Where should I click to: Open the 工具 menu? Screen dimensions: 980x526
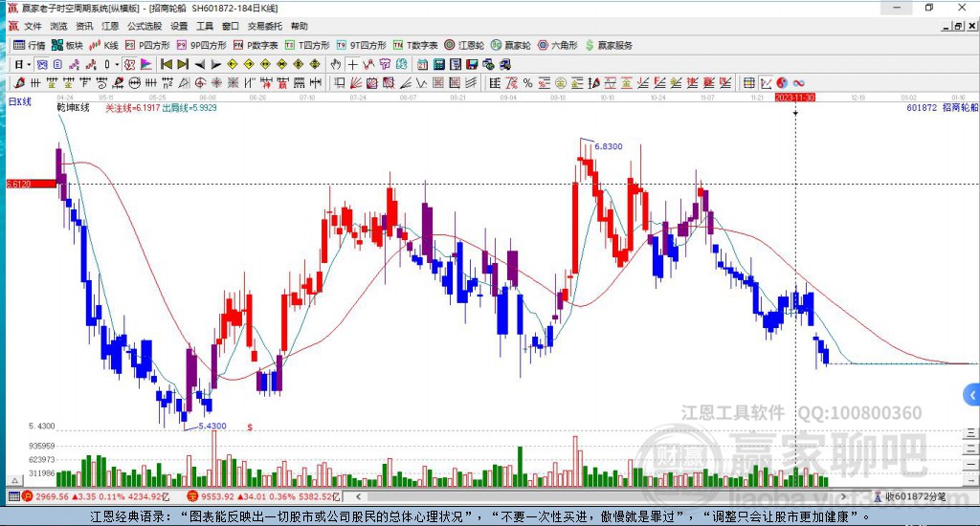(205, 26)
